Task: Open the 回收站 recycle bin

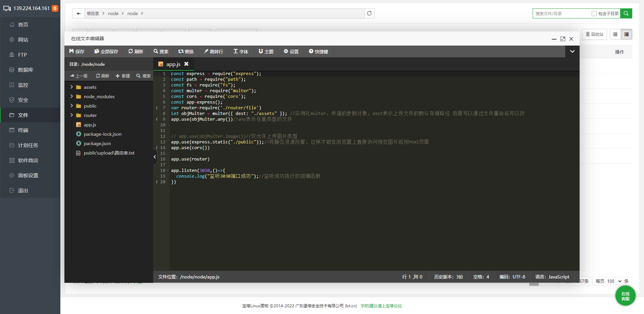Action: (594, 34)
